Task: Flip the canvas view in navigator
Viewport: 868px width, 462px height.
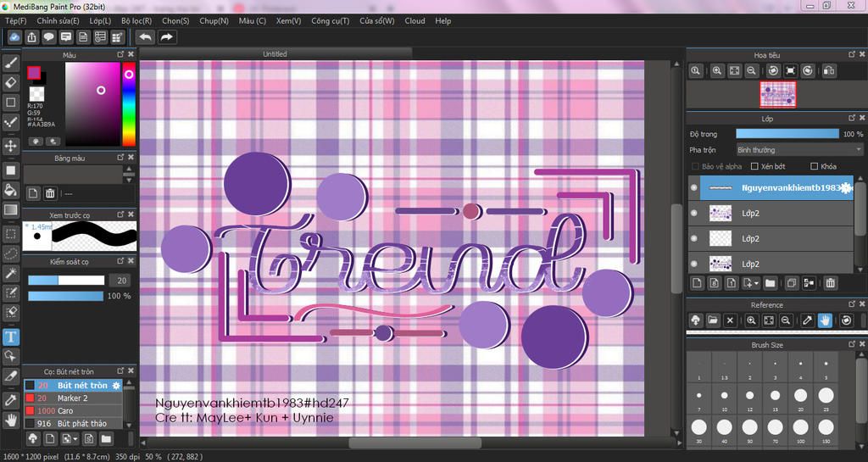Action: (829, 71)
